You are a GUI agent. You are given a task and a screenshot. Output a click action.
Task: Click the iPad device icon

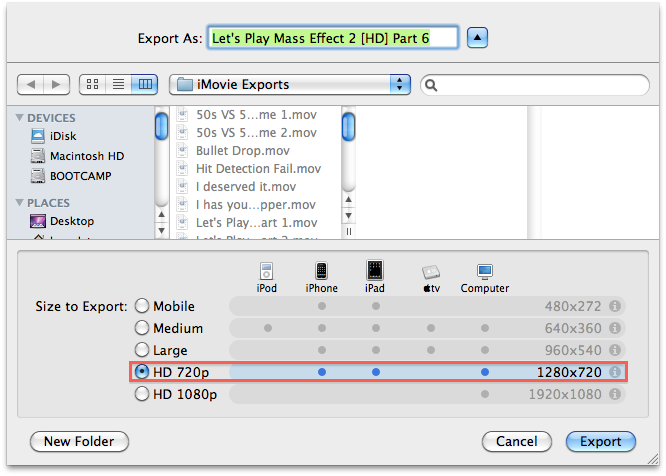(x=375, y=270)
